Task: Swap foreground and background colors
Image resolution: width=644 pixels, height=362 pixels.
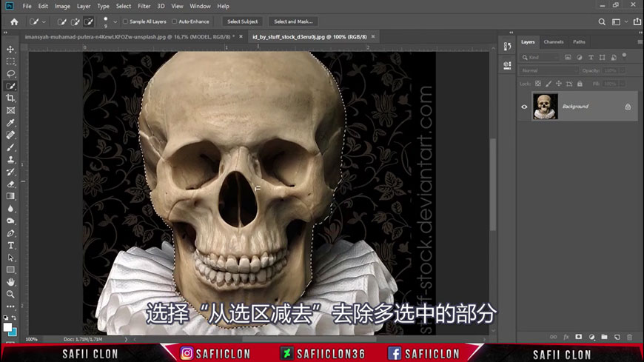Action: pyautogui.click(x=14, y=318)
